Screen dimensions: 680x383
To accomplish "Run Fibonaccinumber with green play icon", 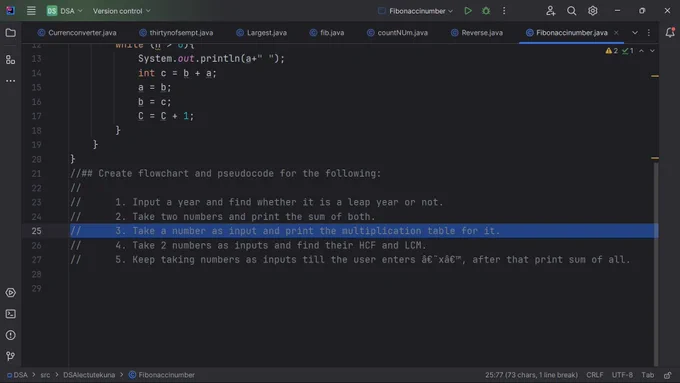I will pyautogui.click(x=468, y=11).
